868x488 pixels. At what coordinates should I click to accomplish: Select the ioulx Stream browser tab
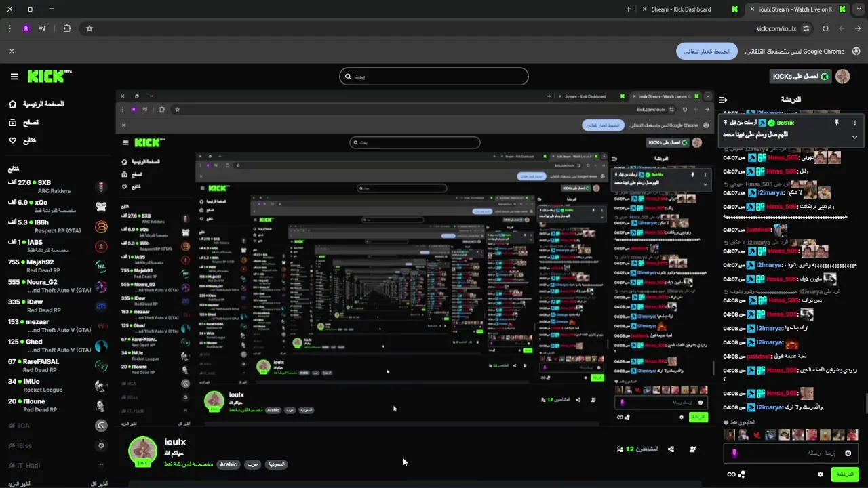tap(795, 9)
